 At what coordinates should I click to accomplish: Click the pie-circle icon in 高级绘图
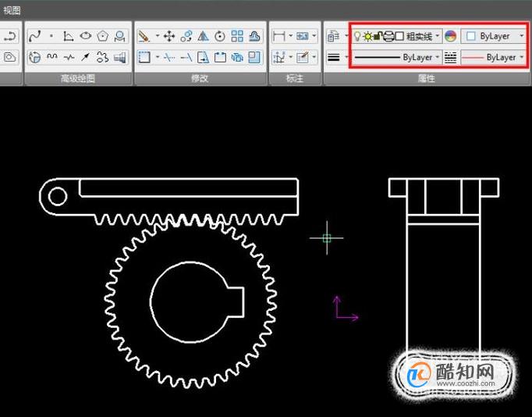coord(34,57)
